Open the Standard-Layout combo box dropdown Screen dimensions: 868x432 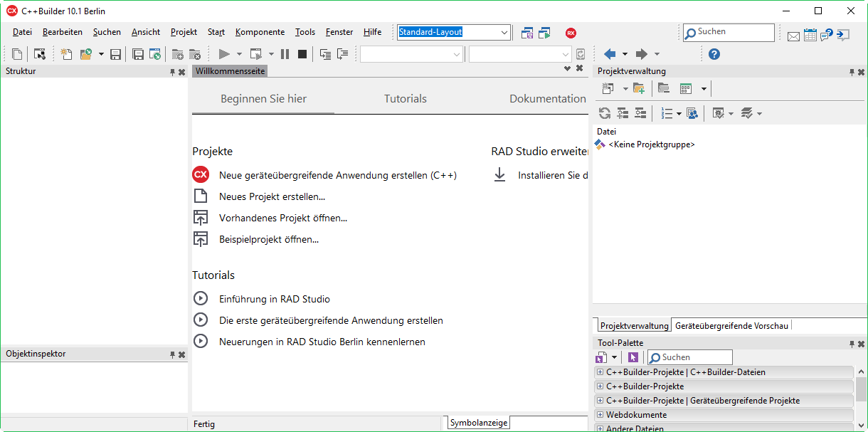point(504,32)
